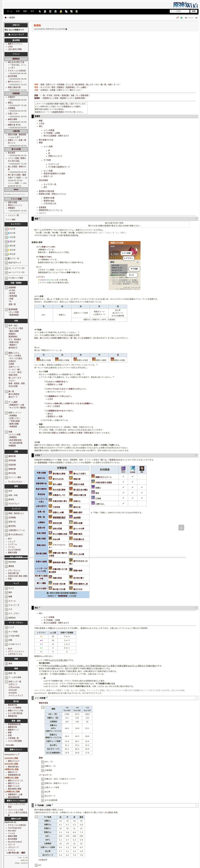Expand the 氷元素 character list
The width and height of the screenshot is (200, 868).
click(6, 237)
